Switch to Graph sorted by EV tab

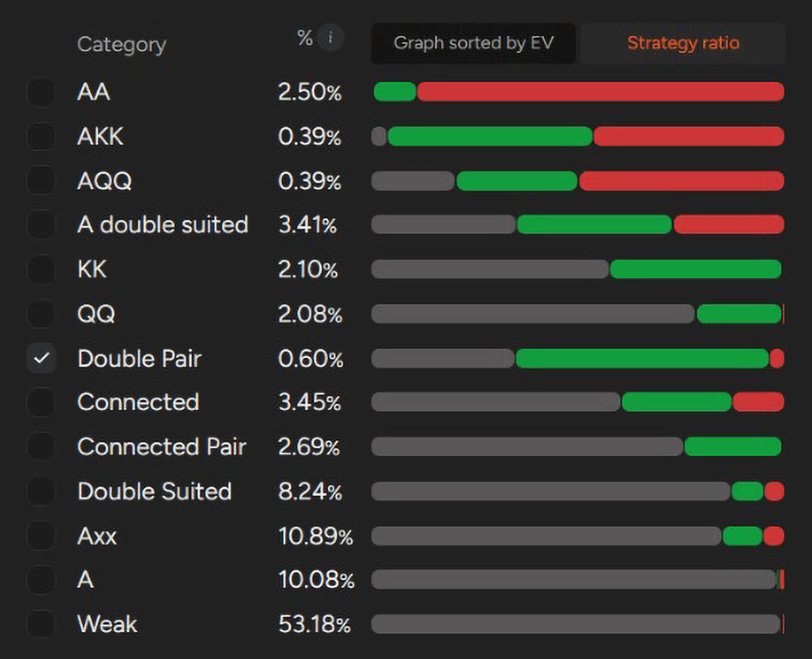pos(473,43)
